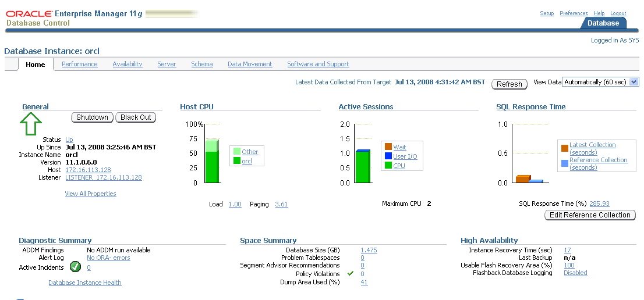The height and width of the screenshot is (300, 644).
Task: Click the Wait orange legend swatch
Action: [x=388, y=147]
